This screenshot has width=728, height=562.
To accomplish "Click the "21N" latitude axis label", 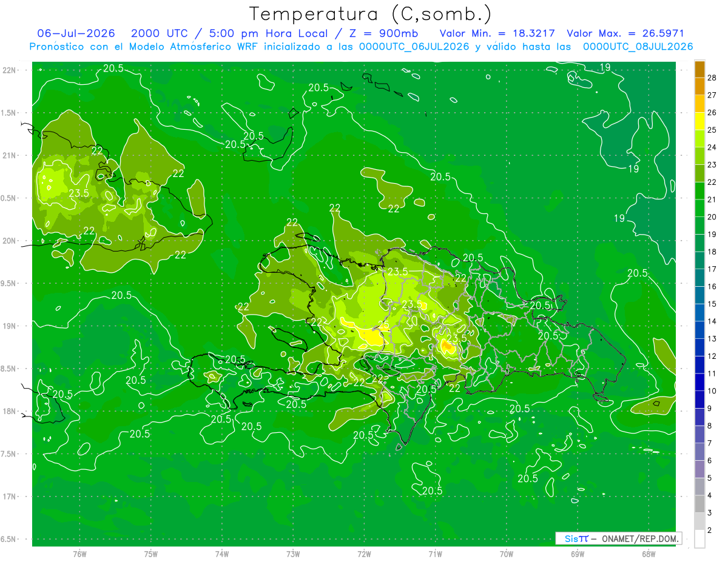I will point(9,155).
